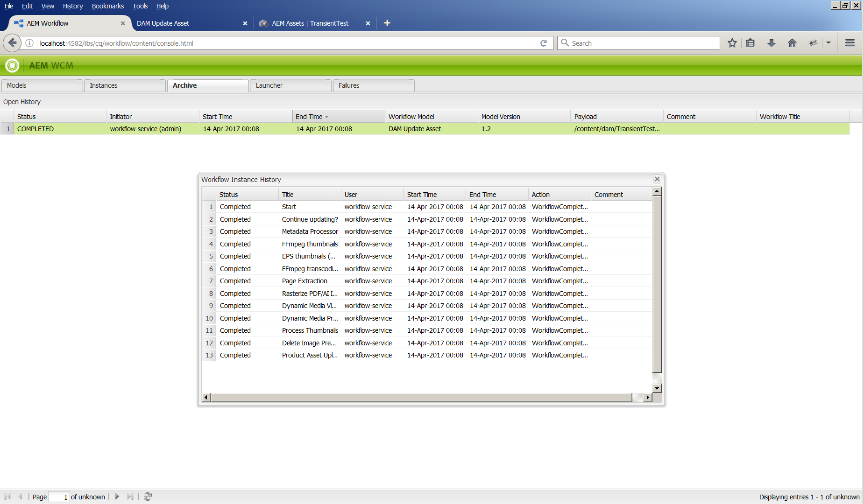Open the Downloads arrow icon
This screenshot has height=504, width=864.
[x=772, y=43]
